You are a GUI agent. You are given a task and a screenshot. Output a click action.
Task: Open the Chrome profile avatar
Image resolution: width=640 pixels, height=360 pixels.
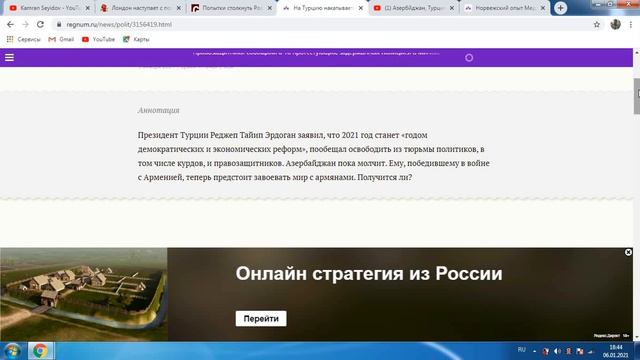click(x=616, y=24)
